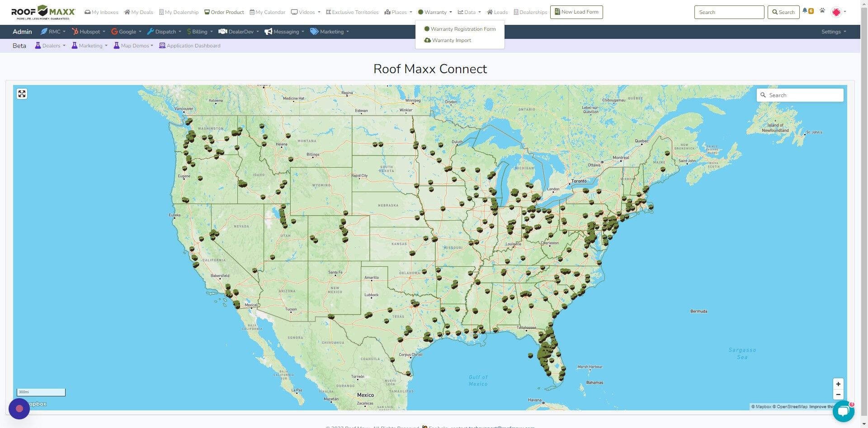Screen dimensions: 868x428
Task: Expand the Beta Dealers menu
Action: [50, 46]
